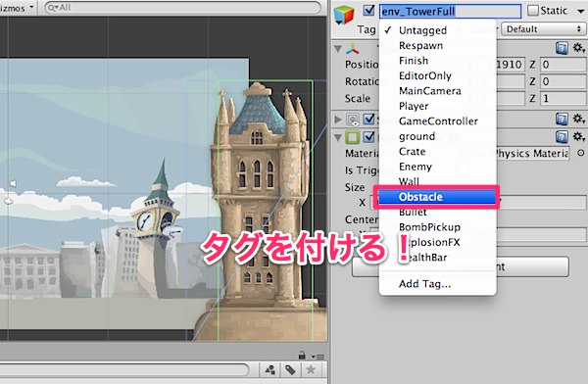
Task: Click the search by type icon
Action: 270,370
